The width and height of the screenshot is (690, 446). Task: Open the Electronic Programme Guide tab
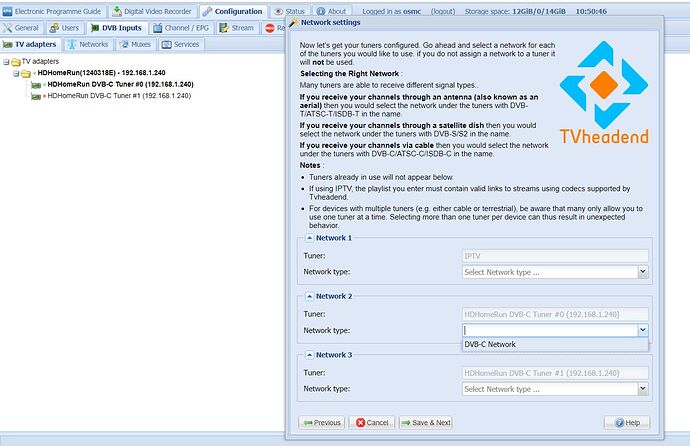coord(52,11)
